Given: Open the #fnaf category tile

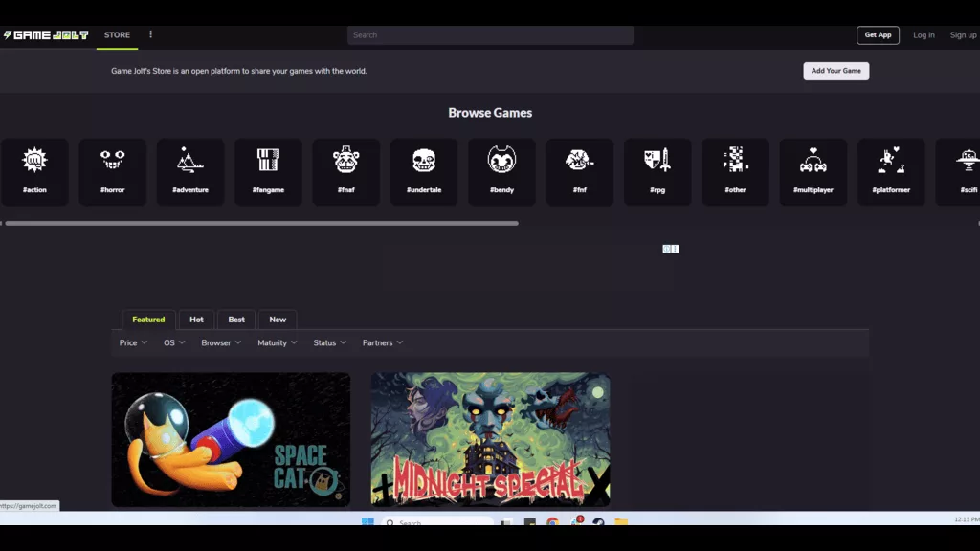Looking at the screenshot, I should pos(346,172).
